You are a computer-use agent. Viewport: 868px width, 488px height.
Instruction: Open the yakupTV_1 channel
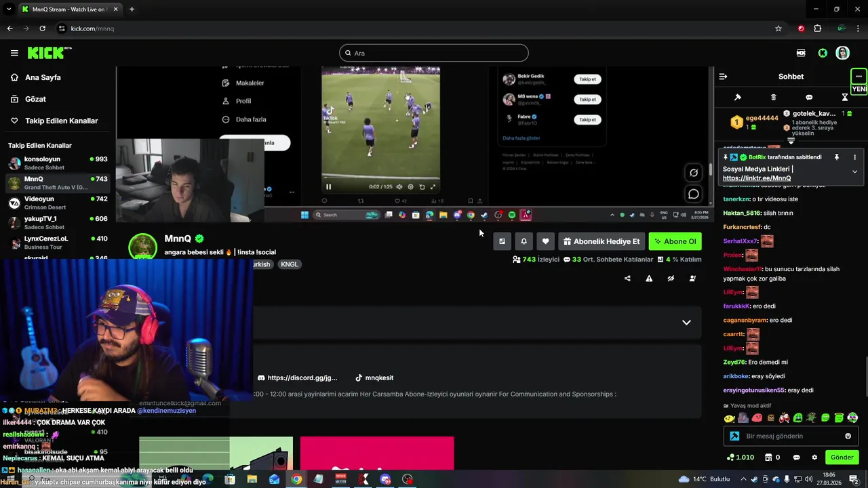point(58,223)
